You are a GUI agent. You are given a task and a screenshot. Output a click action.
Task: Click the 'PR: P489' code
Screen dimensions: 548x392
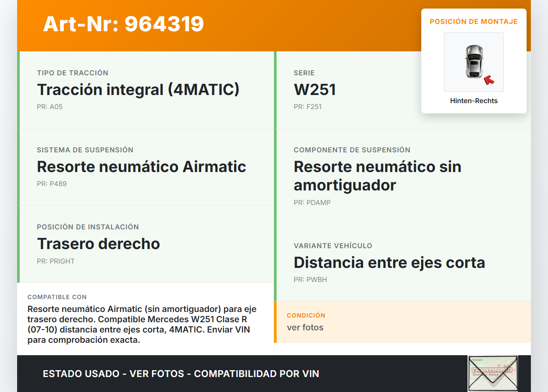52,184
